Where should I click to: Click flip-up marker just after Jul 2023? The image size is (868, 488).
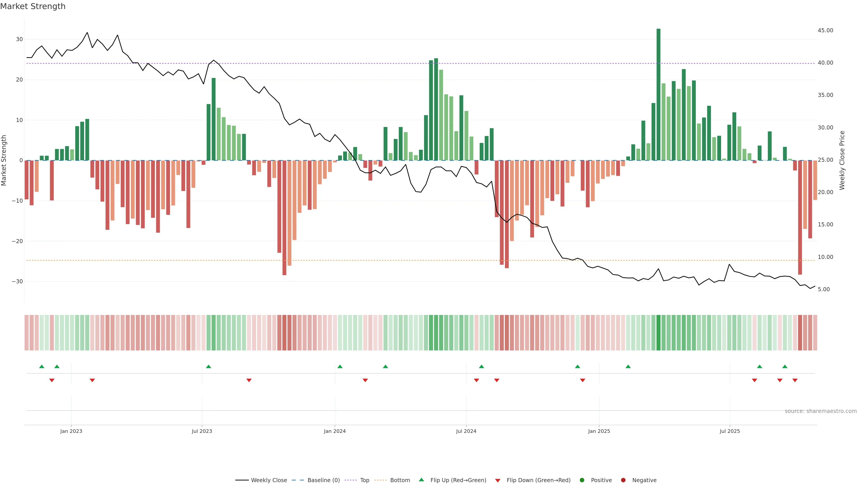click(x=209, y=366)
